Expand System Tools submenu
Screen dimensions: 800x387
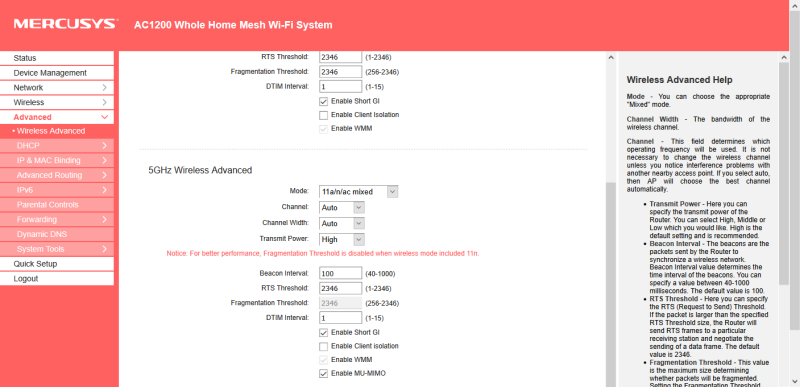[x=57, y=249]
